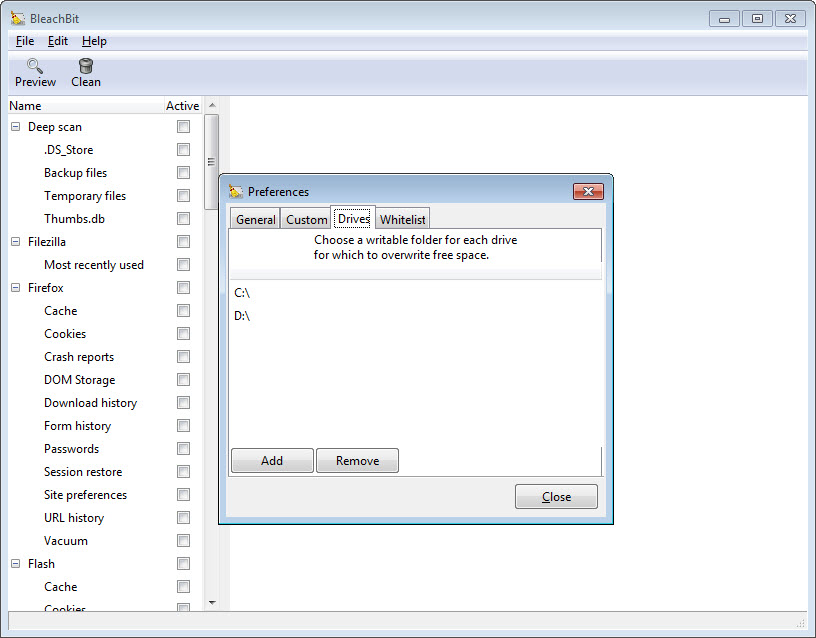Switch to the General tab
Image resolution: width=816 pixels, height=638 pixels.
coord(255,220)
